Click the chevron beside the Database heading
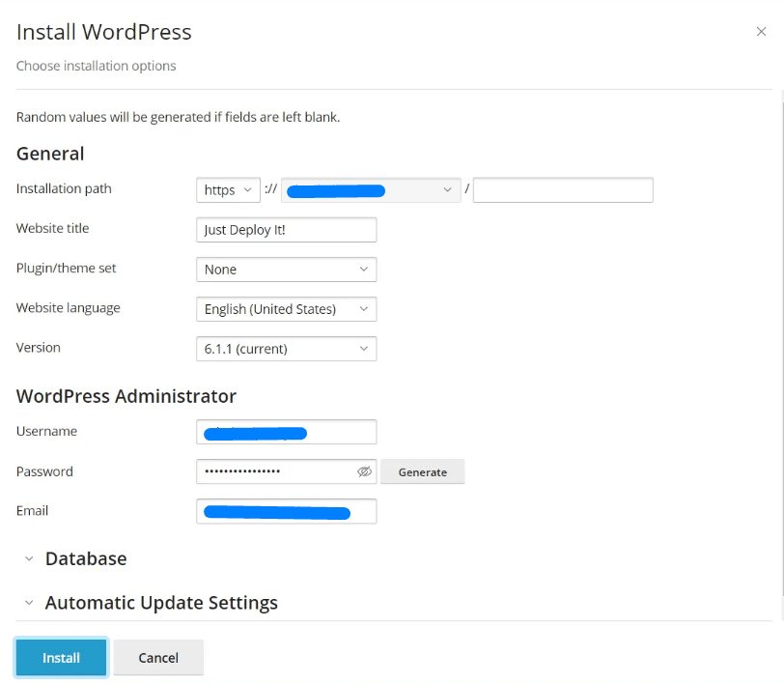The image size is (784, 684). (28, 558)
